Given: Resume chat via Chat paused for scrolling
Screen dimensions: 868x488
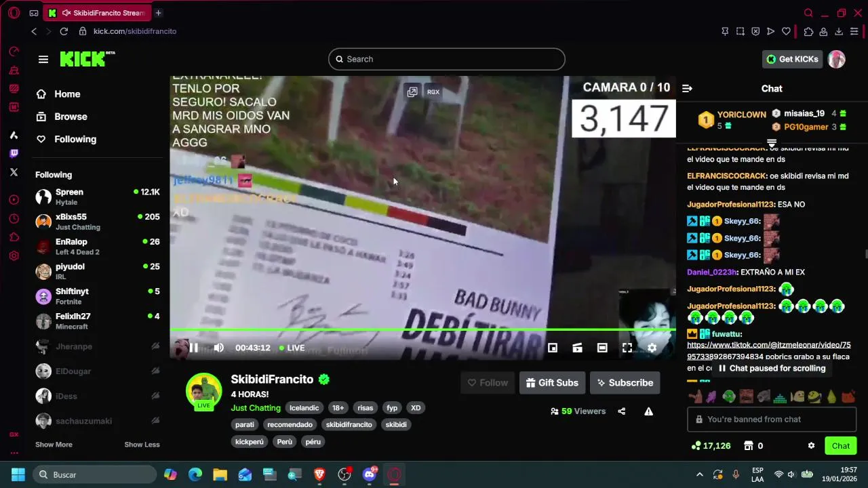Looking at the screenshot, I should 771,369.
